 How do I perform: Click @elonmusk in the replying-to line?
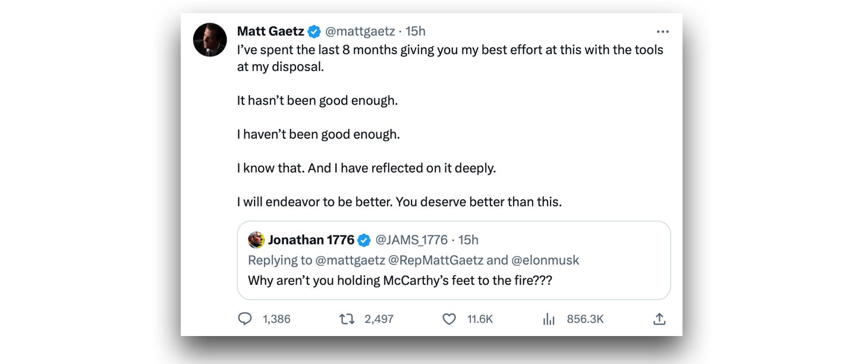545,260
